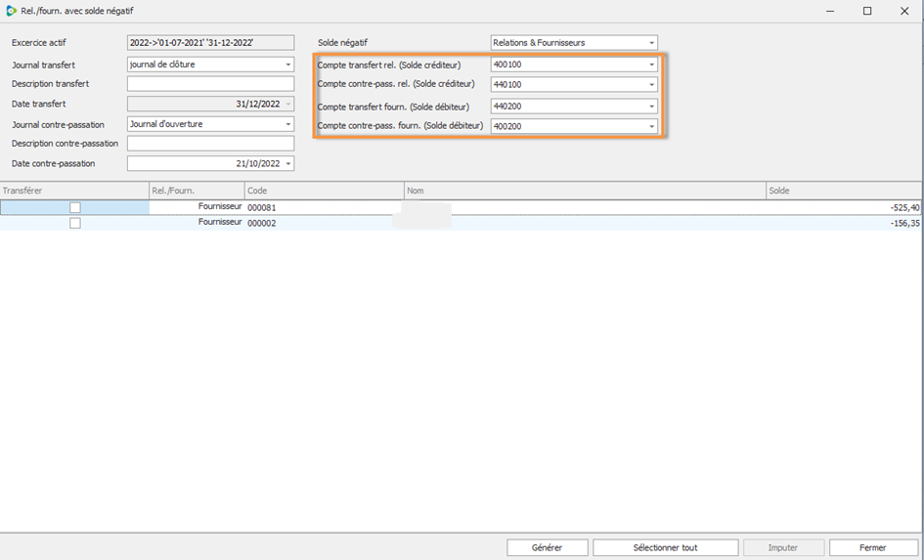Click the Imputer button

click(783, 547)
